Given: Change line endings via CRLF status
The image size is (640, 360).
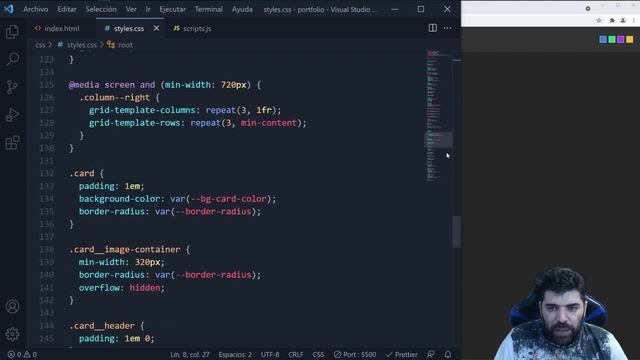Looking at the screenshot, I should click(296, 354).
